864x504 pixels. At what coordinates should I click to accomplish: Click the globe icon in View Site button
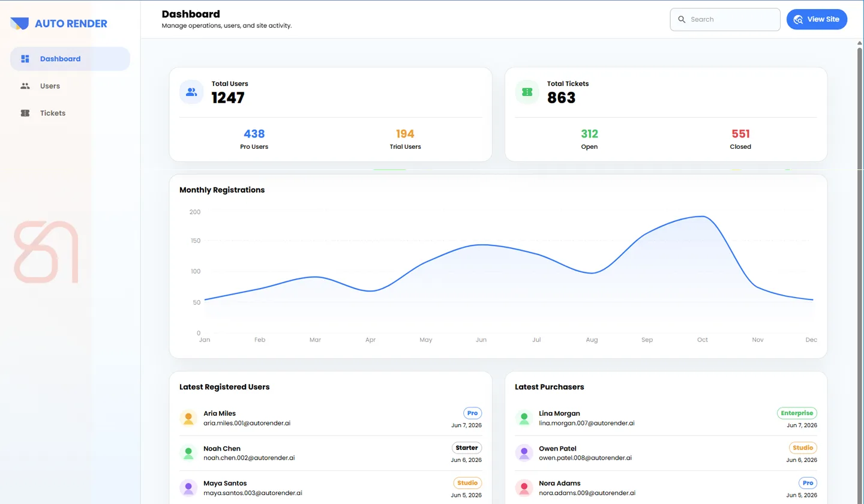[798, 19]
